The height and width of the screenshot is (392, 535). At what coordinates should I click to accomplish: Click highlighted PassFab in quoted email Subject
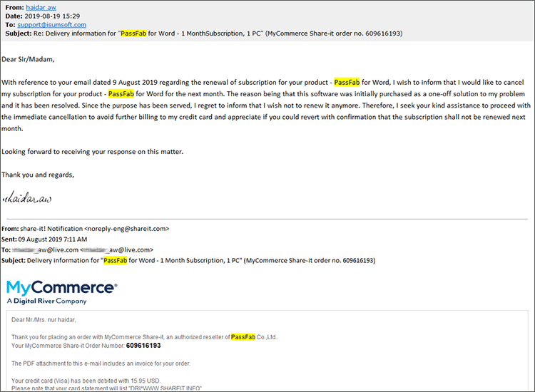[x=116, y=260]
